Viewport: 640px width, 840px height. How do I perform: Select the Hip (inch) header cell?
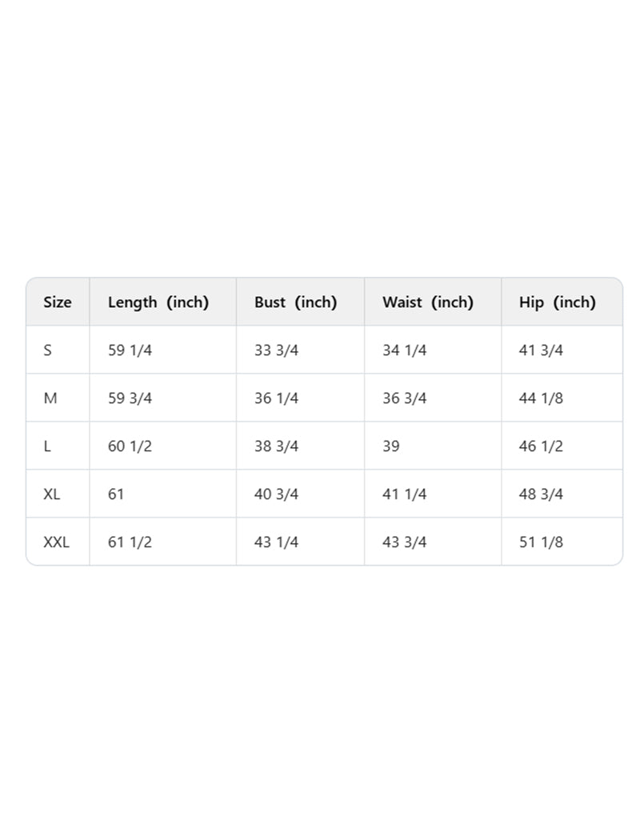click(x=558, y=302)
